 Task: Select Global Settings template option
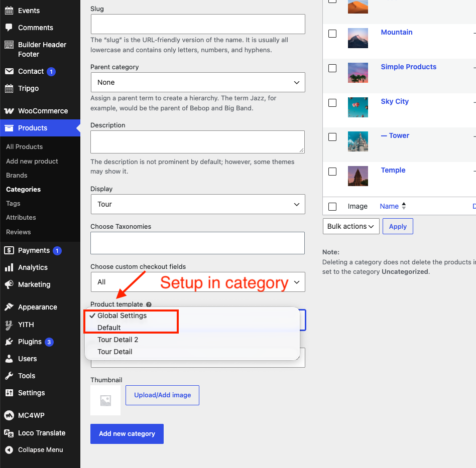[192, 316]
